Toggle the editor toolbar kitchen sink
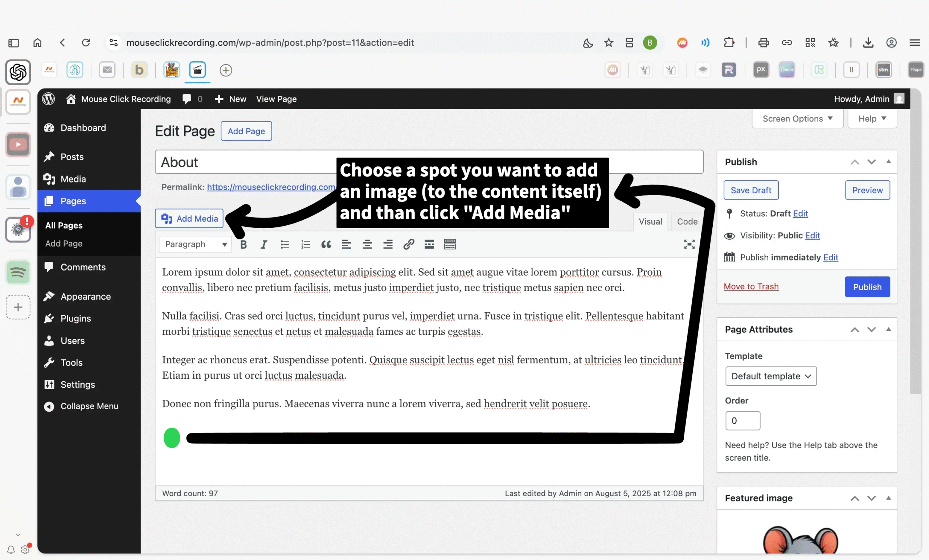Image resolution: width=929 pixels, height=560 pixels. click(x=450, y=244)
